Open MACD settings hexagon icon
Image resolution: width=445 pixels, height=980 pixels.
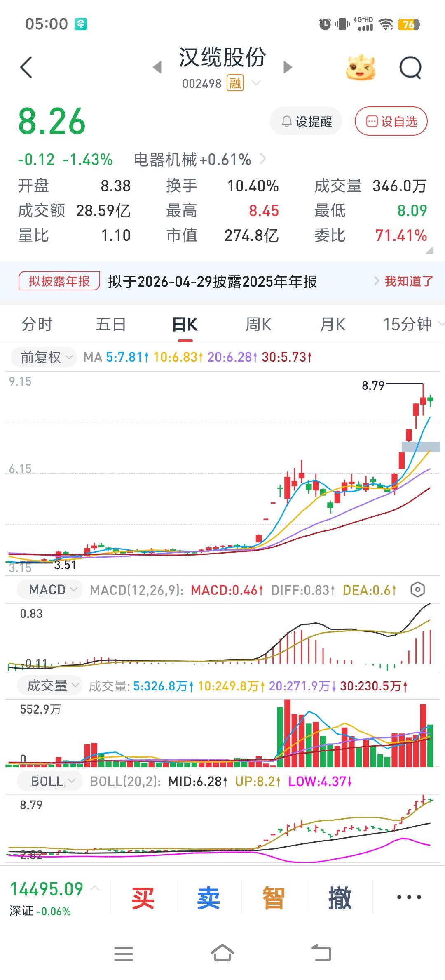click(417, 589)
